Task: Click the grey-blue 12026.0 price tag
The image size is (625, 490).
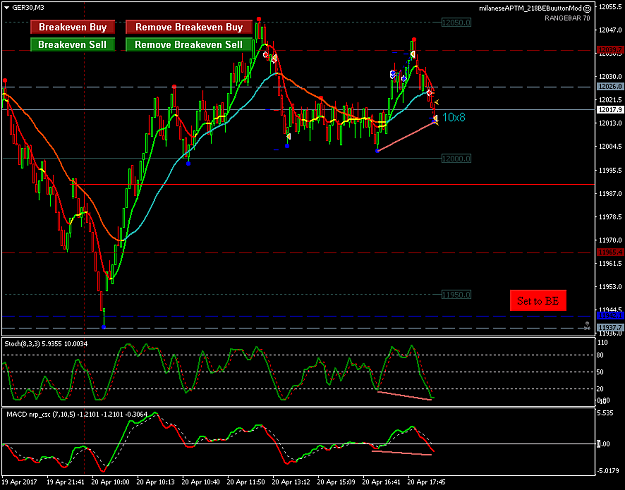Action: [x=610, y=87]
